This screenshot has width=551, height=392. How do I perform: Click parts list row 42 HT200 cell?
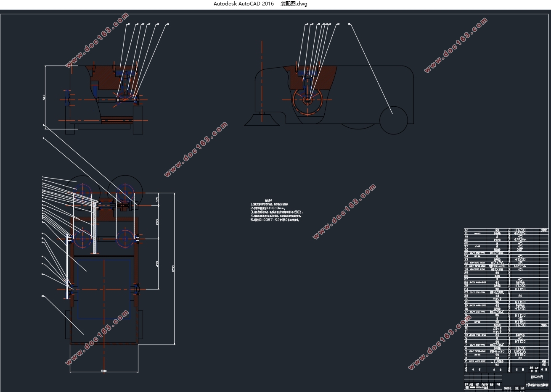coord(520,230)
